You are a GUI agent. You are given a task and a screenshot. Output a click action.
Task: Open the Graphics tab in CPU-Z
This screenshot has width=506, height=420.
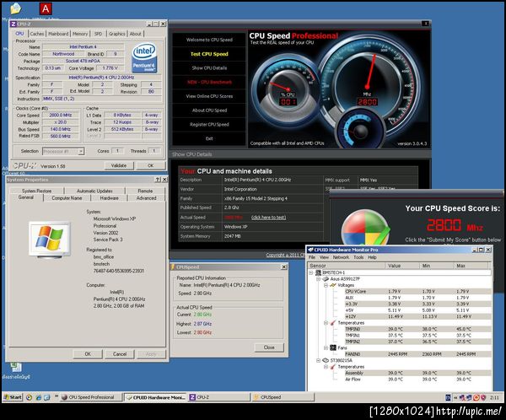click(x=117, y=34)
